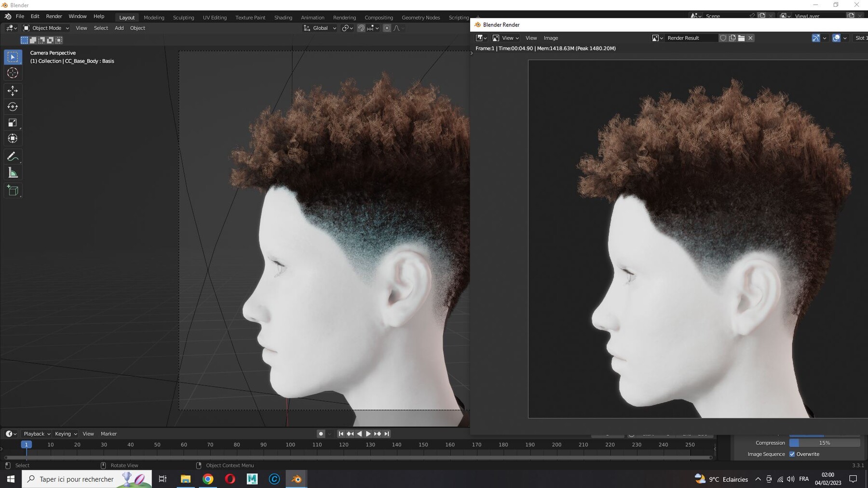Click the Blender taskbar icon
Image resolution: width=868 pixels, height=488 pixels.
coord(297,479)
